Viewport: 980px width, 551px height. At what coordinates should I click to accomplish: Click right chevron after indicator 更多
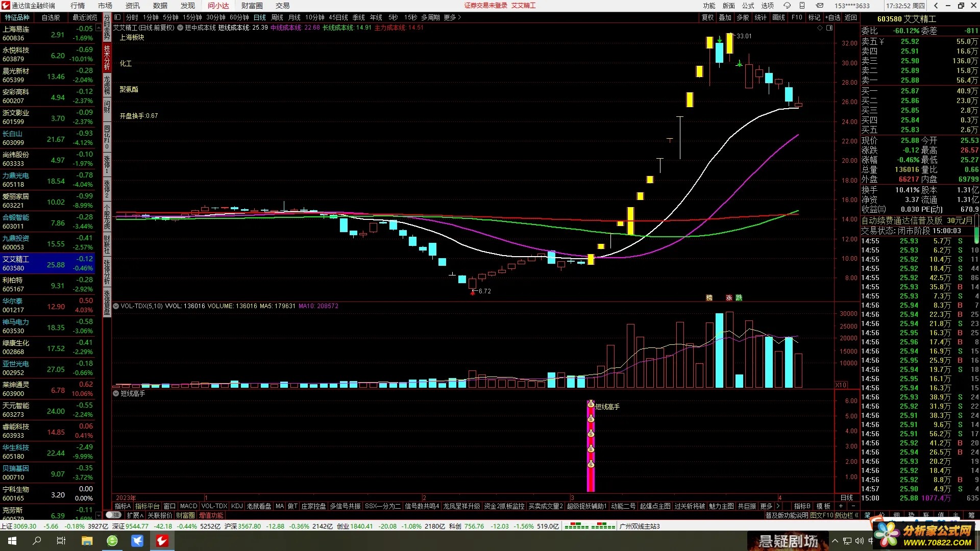point(778,506)
